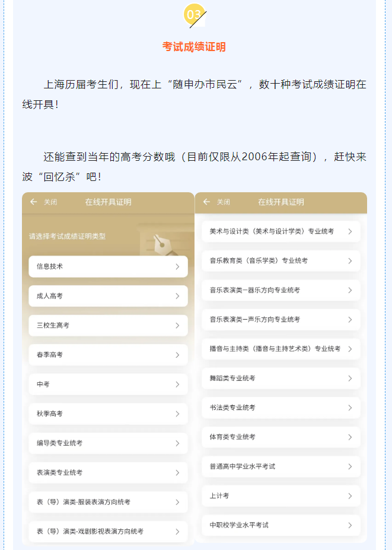Tap back arrow in left panel header

tap(34, 202)
